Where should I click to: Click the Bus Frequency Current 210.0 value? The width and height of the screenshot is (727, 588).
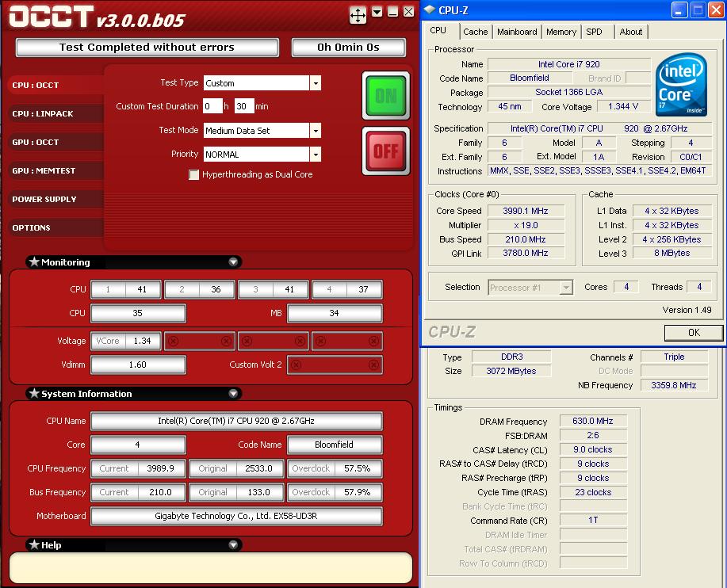point(160,493)
